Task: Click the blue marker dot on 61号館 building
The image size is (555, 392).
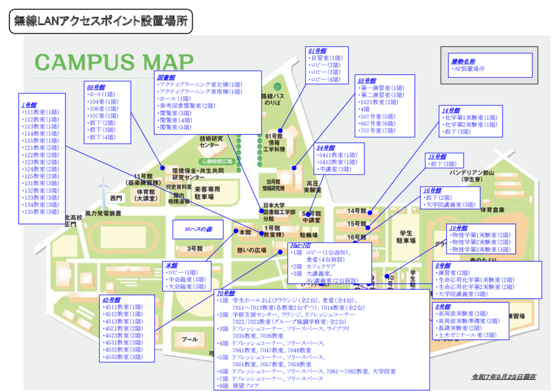Action: click(280, 130)
